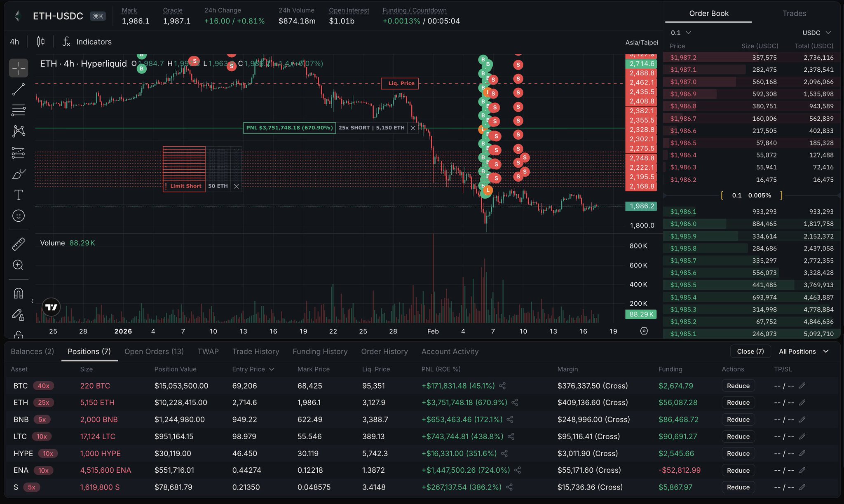Toggle the magnet snap mode
This screenshot has width=844, height=504.
point(19,293)
